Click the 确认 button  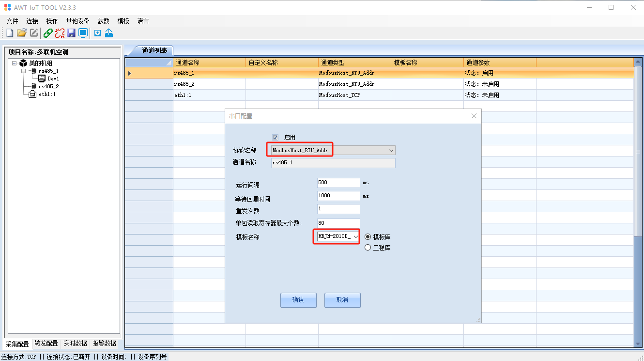[x=298, y=300]
